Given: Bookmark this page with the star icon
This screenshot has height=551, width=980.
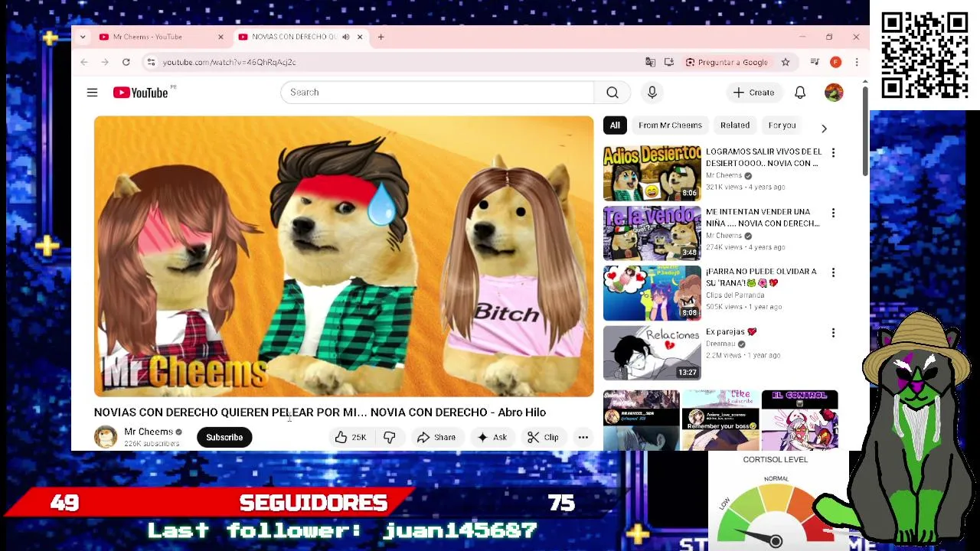Looking at the screenshot, I should [786, 62].
